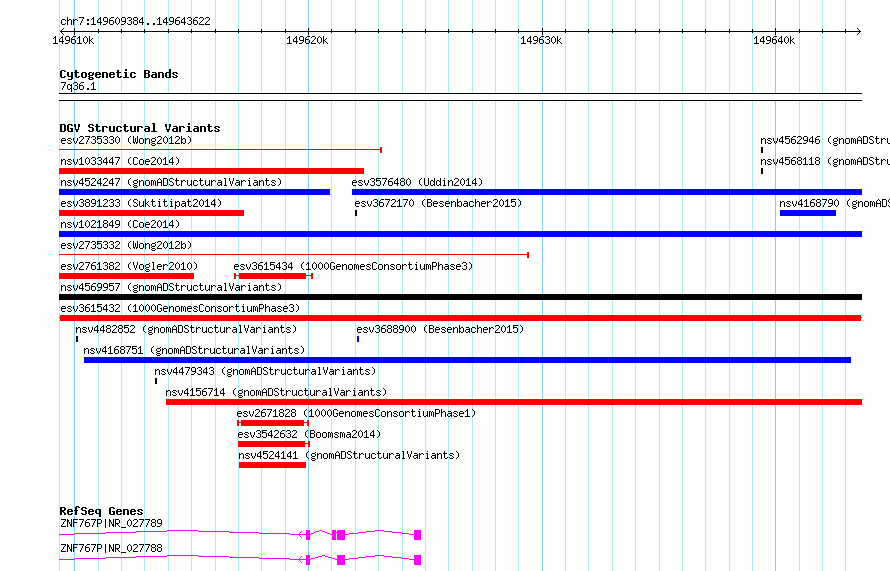Open nsv4524247 gnomAD variant label
Screen dimensions: 890x571
coord(171,182)
